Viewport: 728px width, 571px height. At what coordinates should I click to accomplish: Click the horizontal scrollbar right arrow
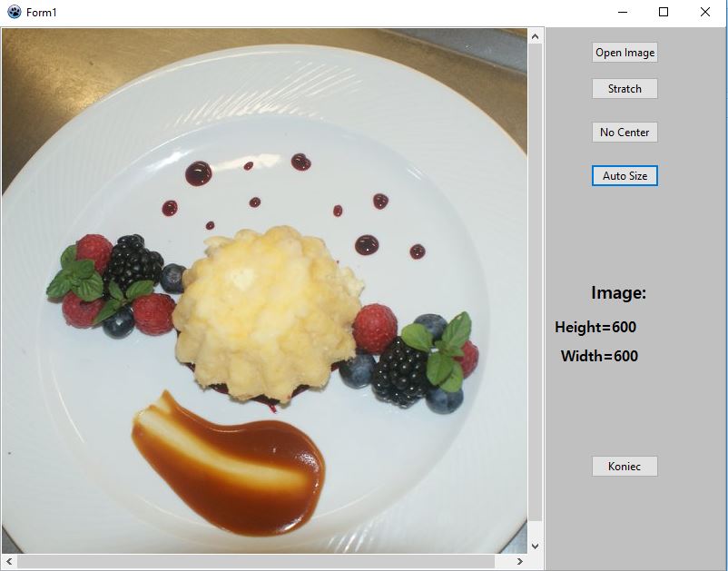[x=520, y=561]
